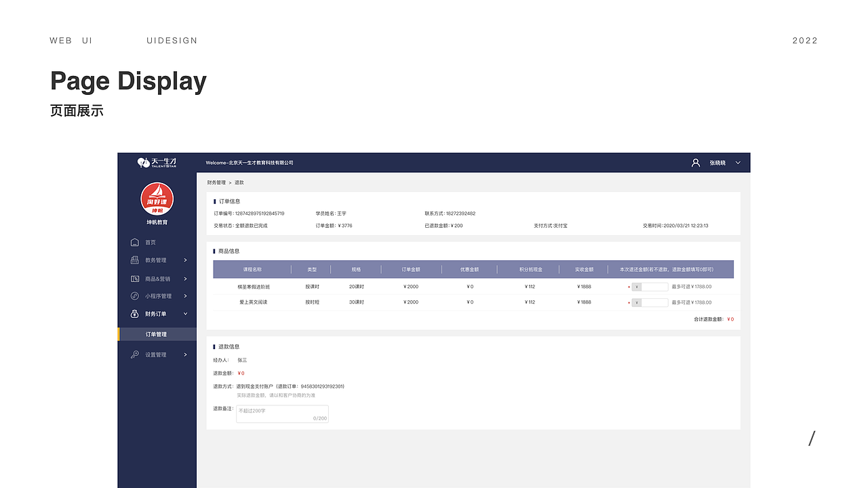This screenshot has width=868, height=488.
Task: Click the 学员姓名: 王宇 text
Action: click(331, 213)
